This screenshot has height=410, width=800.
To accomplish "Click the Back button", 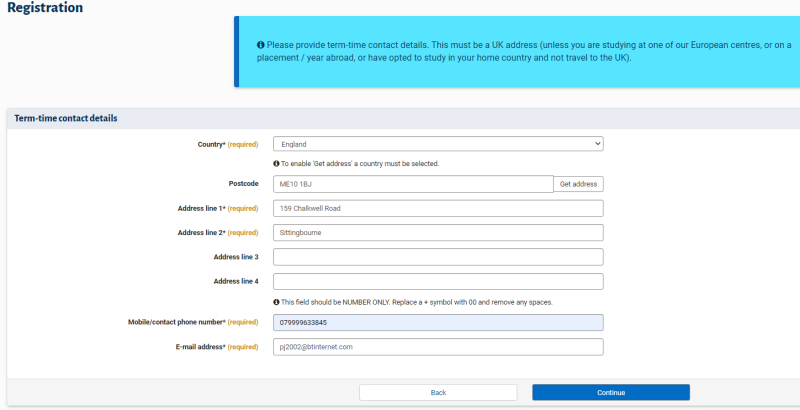I will coord(438,393).
